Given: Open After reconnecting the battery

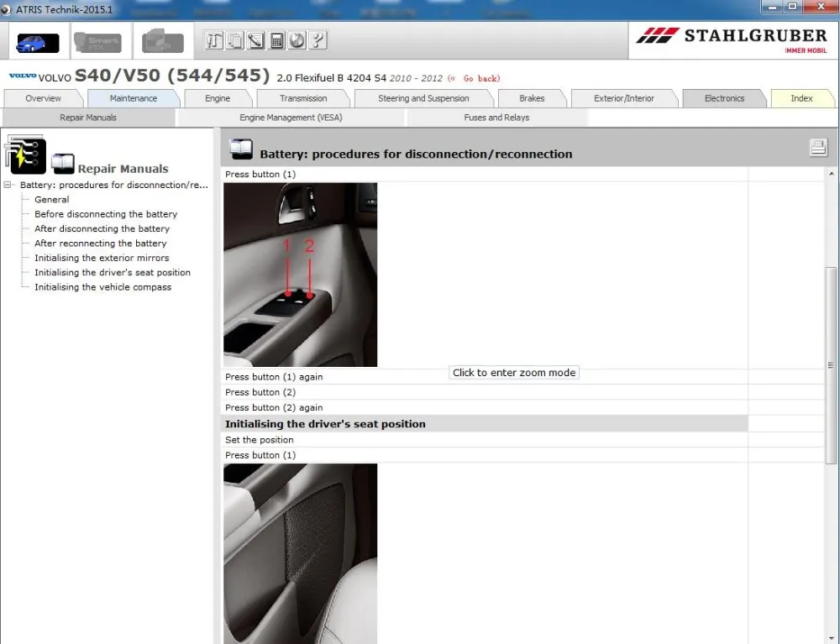Looking at the screenshot, I should 101,243.
